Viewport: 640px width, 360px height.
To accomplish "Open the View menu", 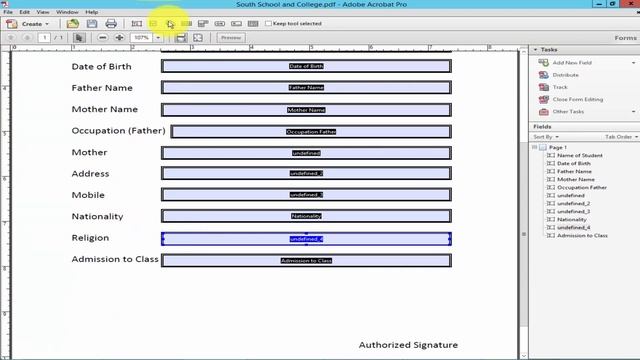I will pos(42,12).
